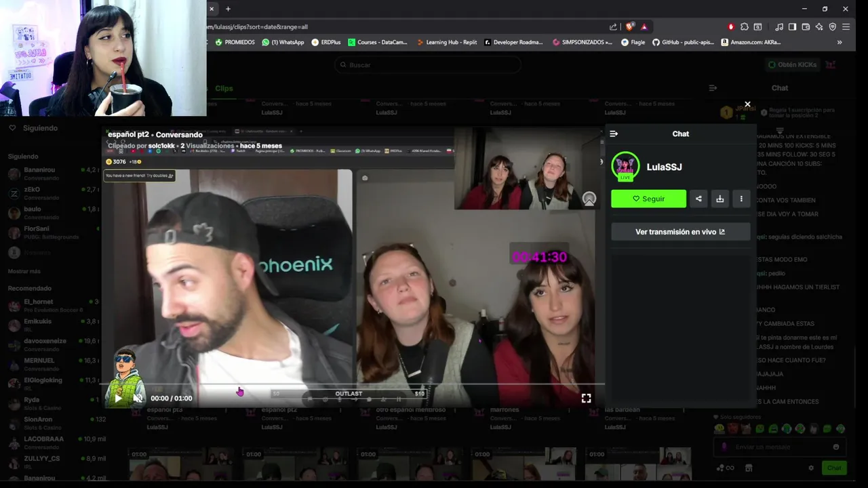Open the media music note control
This screenshot has height=488, width=868.
[779, 26]
